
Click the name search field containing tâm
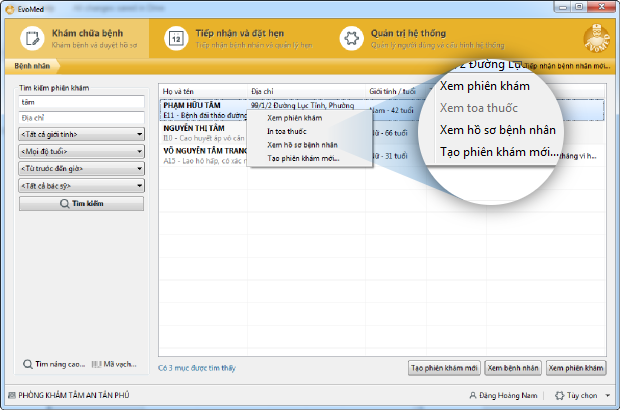click(81, 102)
